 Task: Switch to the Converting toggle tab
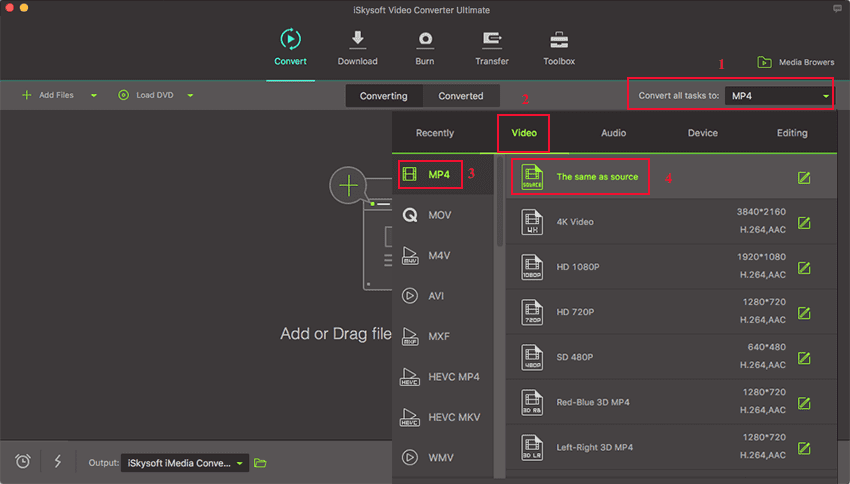(384, 96)
